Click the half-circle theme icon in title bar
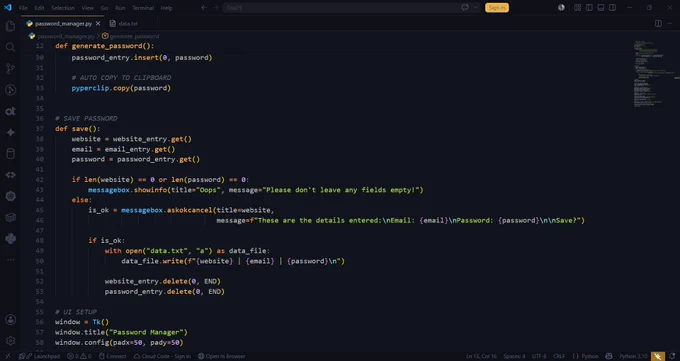The height and width of the screenshot is (361, 680). pos(561,7)
